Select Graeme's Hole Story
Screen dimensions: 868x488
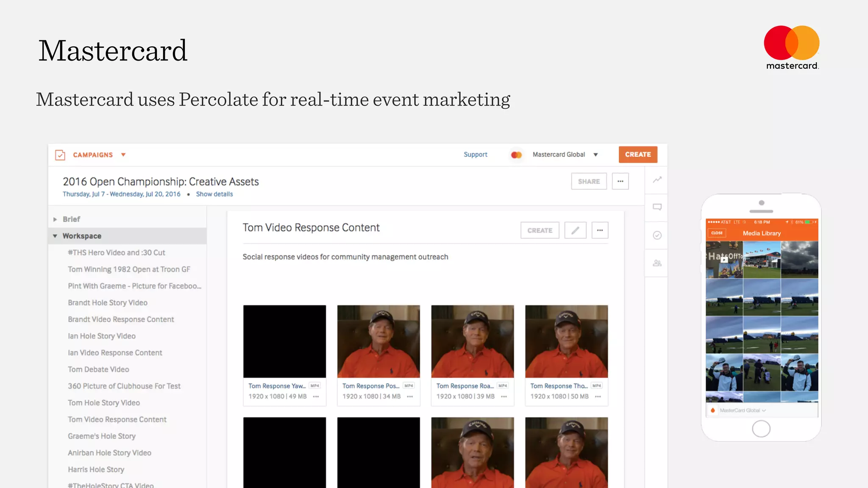102,436
